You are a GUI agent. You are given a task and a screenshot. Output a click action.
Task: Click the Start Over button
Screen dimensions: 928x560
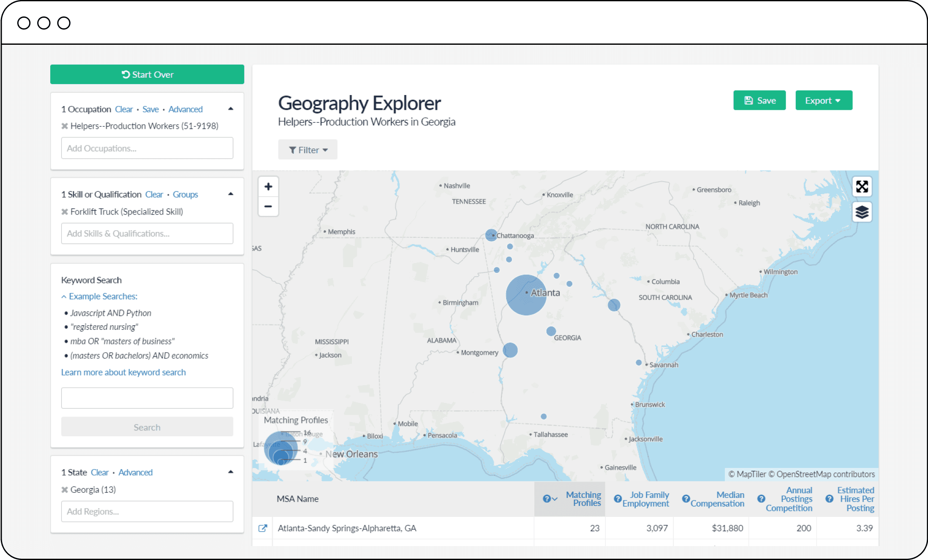click(x=147, y=75)
